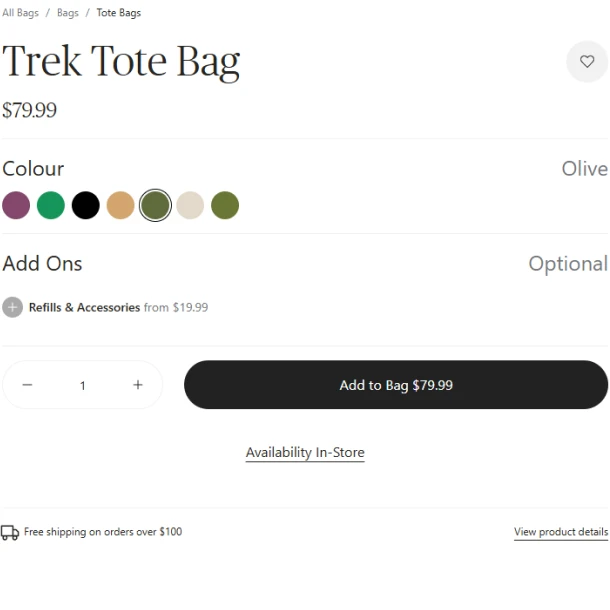The image size is (610, 610).
Task: Add product to wishlist with heart icon
Action: tap(587, 62)
